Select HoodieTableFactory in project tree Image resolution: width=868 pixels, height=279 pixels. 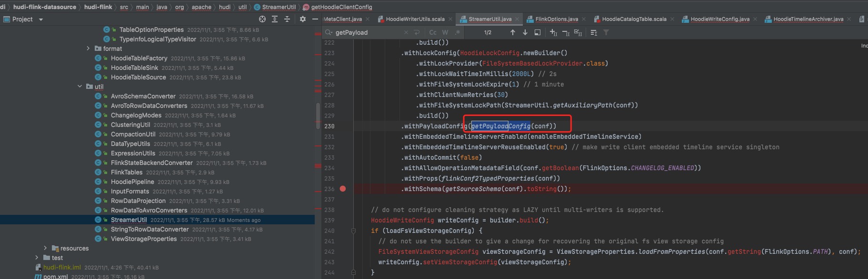pyautogui.click(x=139, y=58)
